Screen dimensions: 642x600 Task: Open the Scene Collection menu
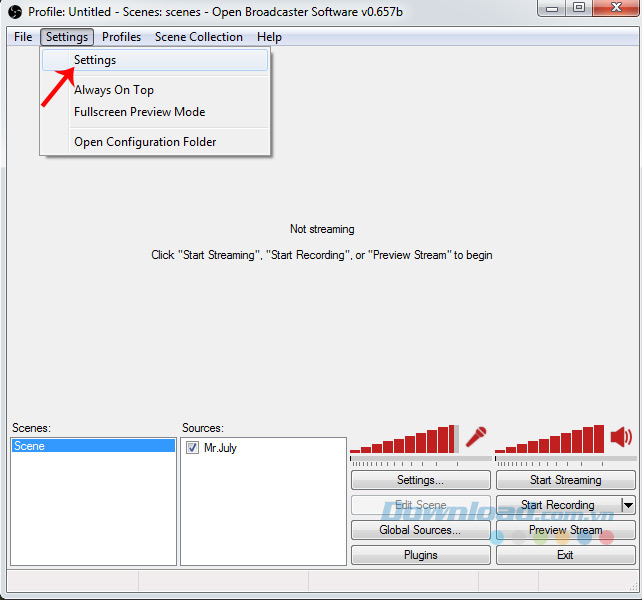(198, 37)
